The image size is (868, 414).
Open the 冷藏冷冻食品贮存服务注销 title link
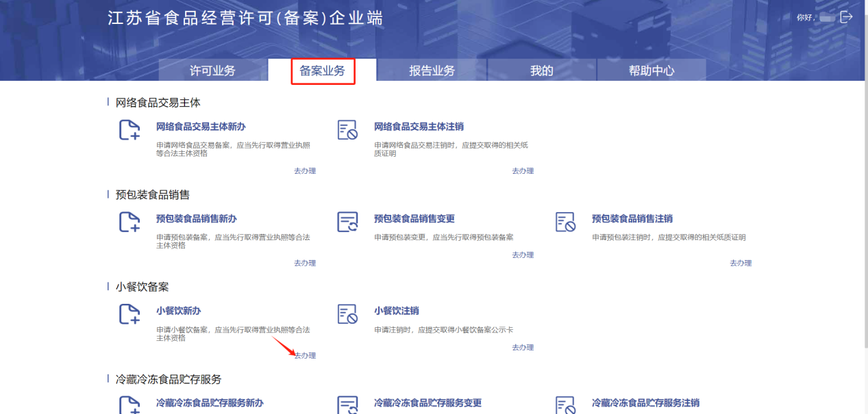point(645,403)
